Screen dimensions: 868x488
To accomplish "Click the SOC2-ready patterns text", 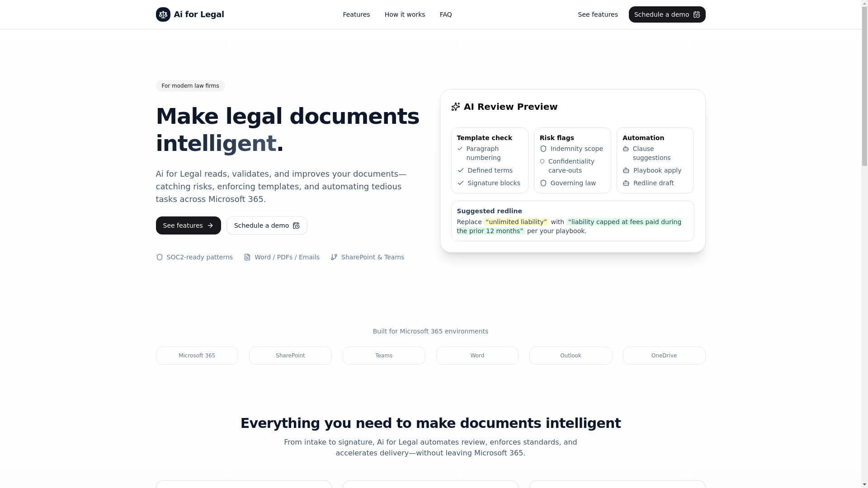I will [x=200, y=257].
